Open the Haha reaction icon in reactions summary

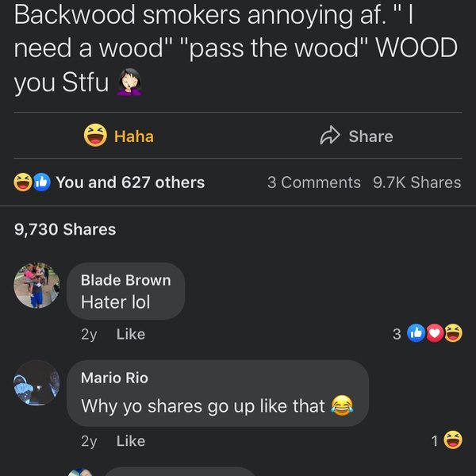23,182
